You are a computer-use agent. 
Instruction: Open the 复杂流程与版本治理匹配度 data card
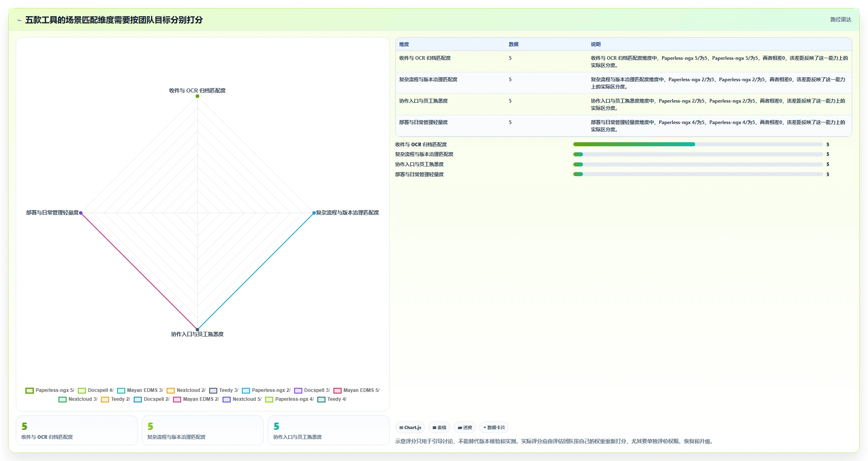tap(203, 431)
